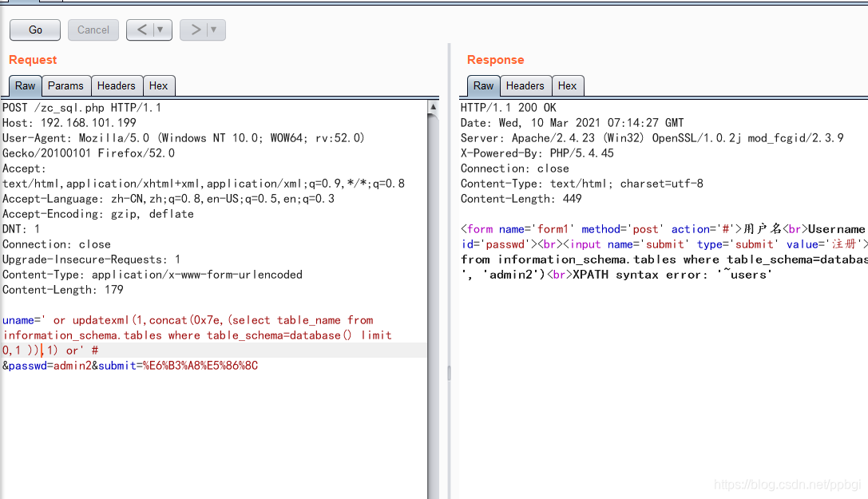Click the information_schema.tables payload line
This screenshot has height=499, width=868.
click(197, 335)
